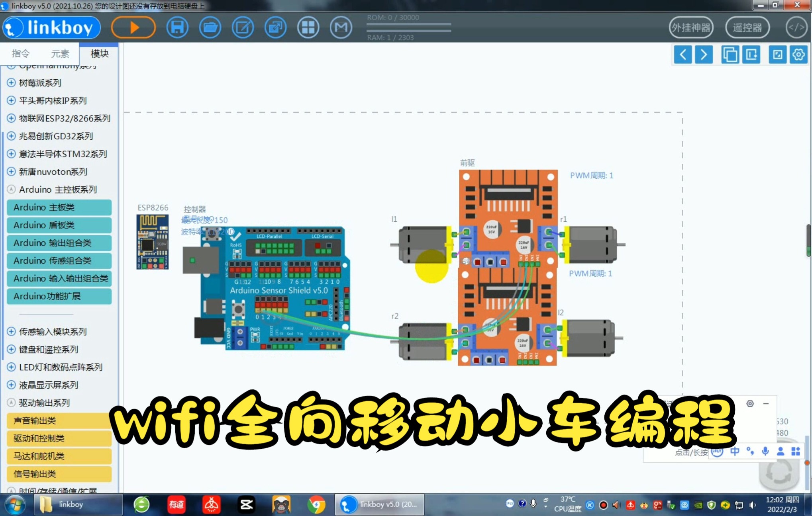Viewport: 812px width, 516px height.
Task: Click lower PWM周期: 1 label
Action: click(590, 274)
